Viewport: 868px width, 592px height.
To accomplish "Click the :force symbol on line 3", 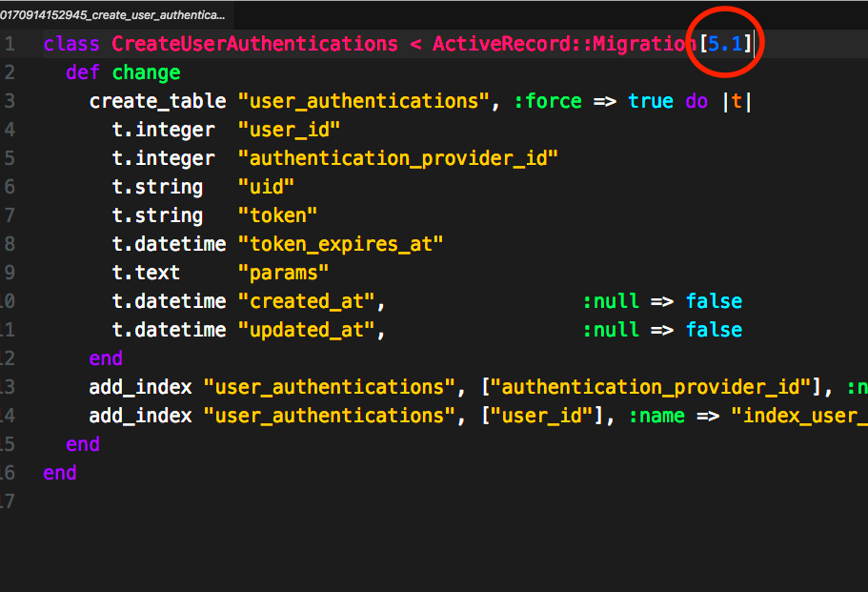I will point(547,100).
